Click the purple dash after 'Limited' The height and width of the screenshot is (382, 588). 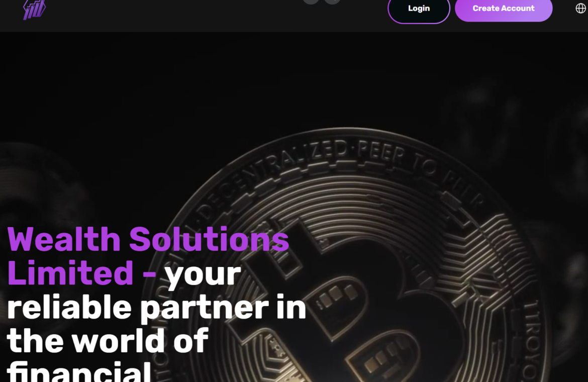coord(149,274)
